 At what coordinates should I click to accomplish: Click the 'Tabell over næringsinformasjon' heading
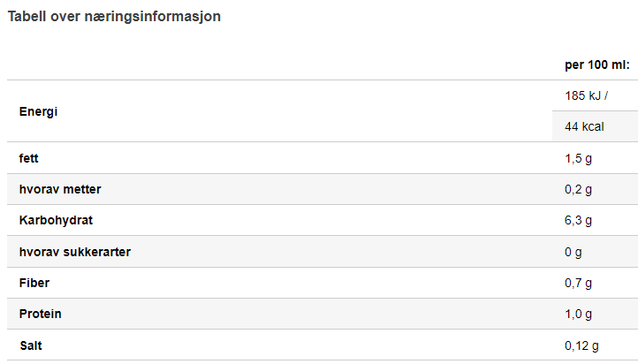[x=114, y=17]
